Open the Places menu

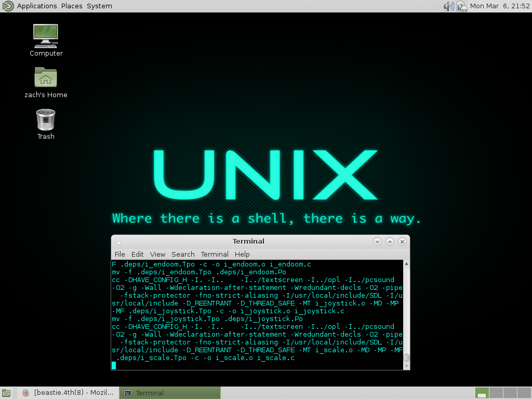pos(71,6)
